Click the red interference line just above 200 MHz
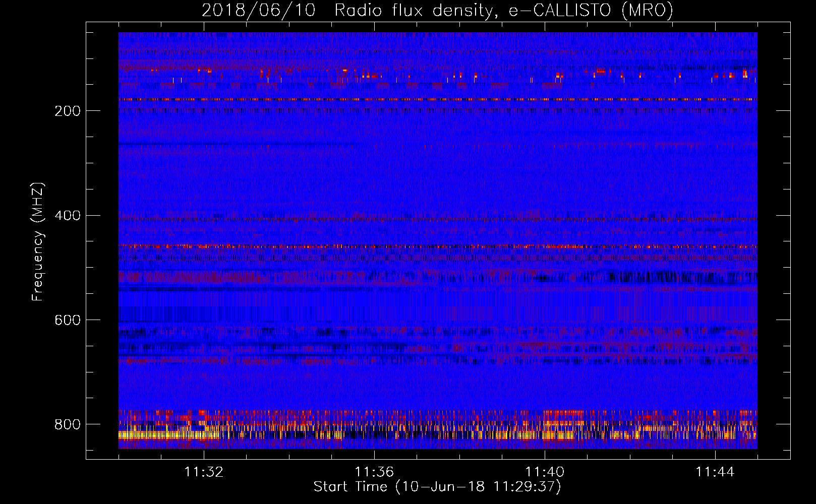This screenshot has width=816, height=504. pyautogui.click(x=438, y=100)
